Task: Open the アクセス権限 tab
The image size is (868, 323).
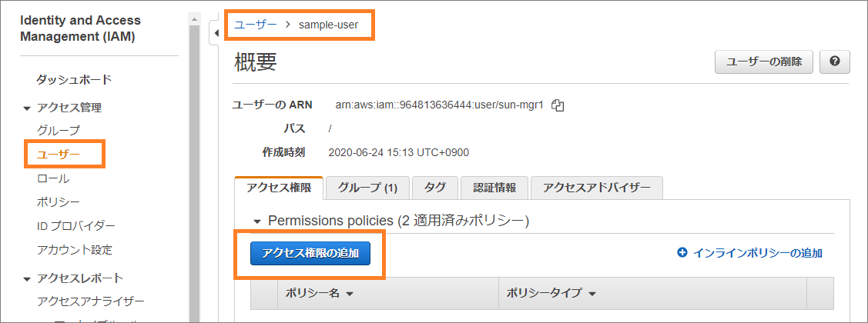Action: [279, 188]
